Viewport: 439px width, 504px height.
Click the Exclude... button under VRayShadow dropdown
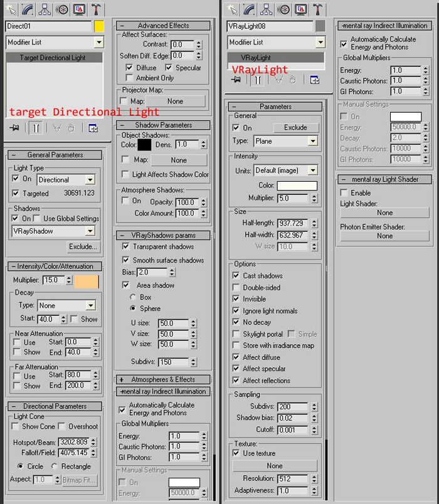[83, 246]
